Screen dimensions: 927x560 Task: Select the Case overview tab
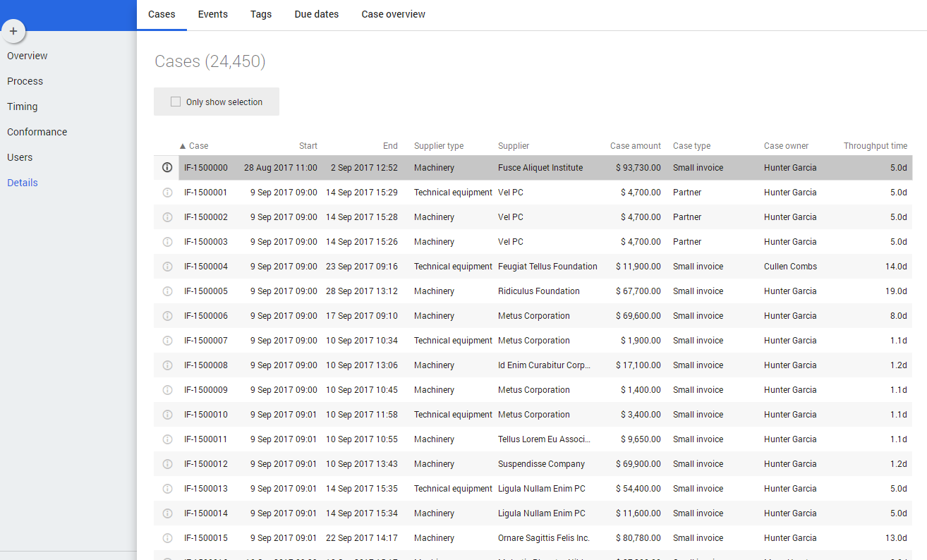(x=393, y=14)
